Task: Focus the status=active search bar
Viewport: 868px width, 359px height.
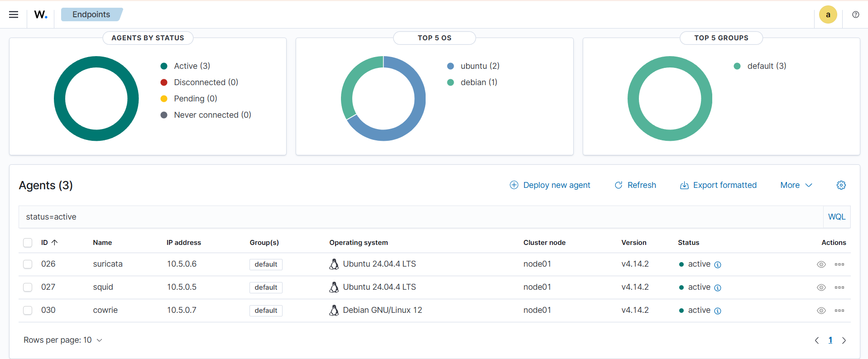Action: [x=421, y=217]
